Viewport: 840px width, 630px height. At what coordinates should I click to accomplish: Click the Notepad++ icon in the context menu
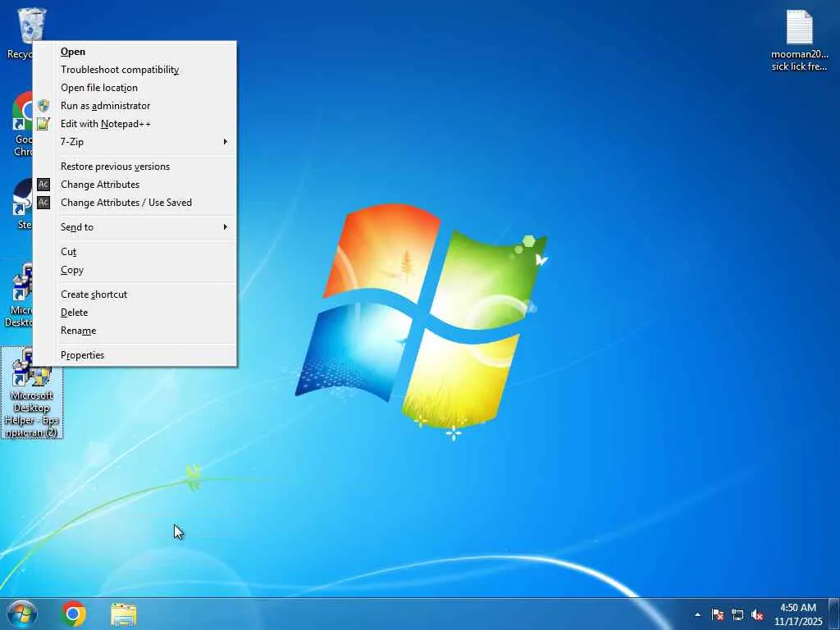click(x=43, y=124)
